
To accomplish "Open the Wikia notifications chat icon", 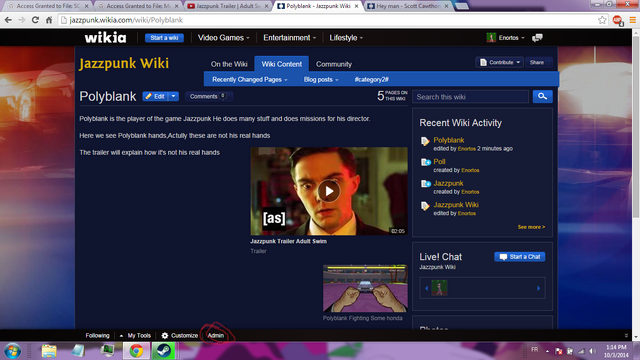I will tap(537, 38).
